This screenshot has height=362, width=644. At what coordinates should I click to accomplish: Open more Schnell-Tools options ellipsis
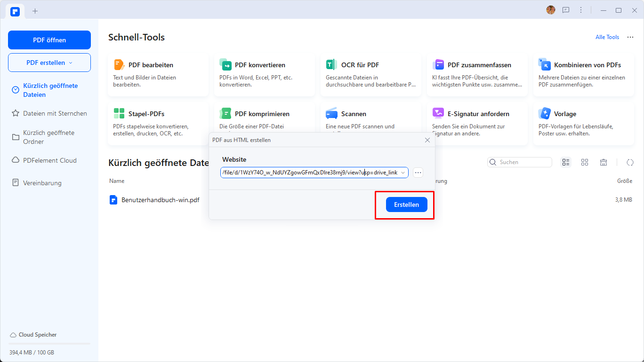(x=630, y=37)
